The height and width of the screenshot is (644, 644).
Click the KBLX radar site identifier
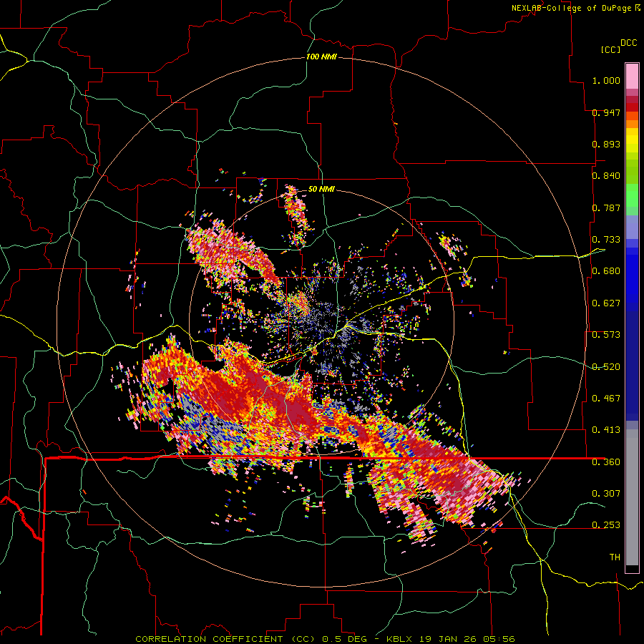point(401,639)
